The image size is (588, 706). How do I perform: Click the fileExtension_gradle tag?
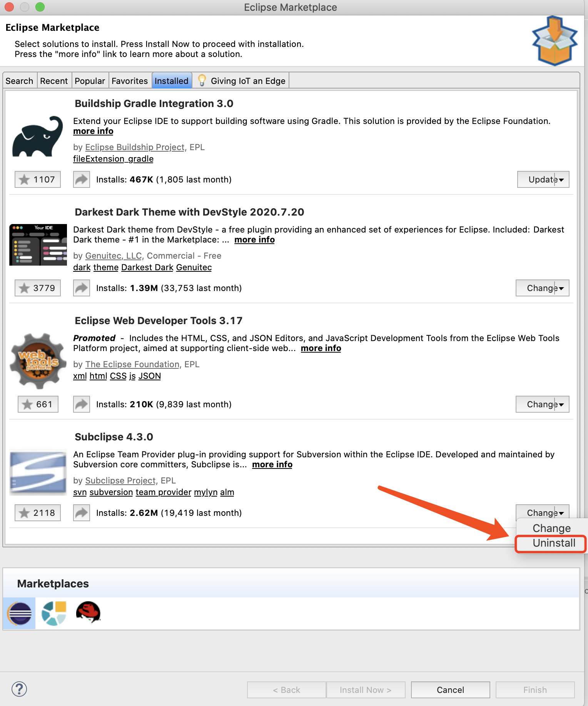(x=113, y=159)
